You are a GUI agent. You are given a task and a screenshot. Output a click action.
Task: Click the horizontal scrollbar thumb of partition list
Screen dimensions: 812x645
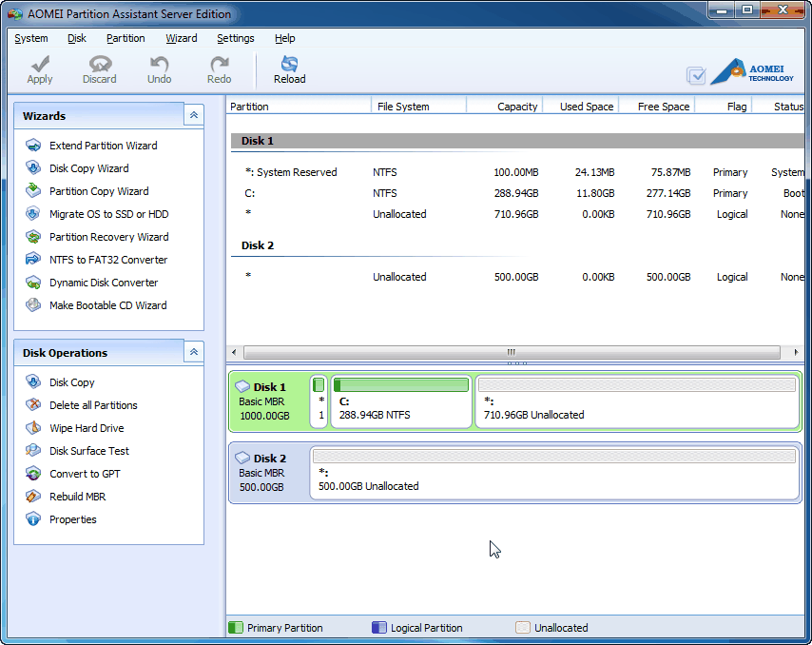[512, 352]
